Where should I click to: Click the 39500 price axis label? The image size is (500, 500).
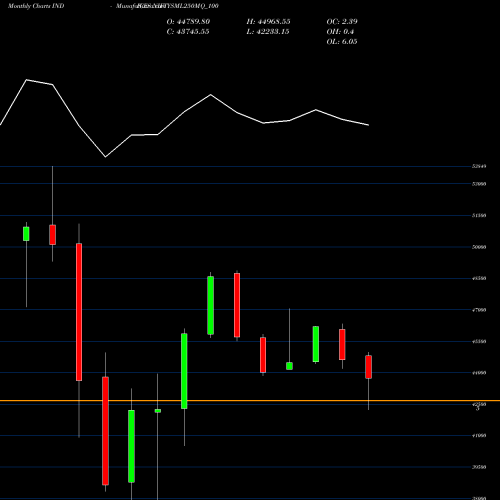click(x=479, y=467)
